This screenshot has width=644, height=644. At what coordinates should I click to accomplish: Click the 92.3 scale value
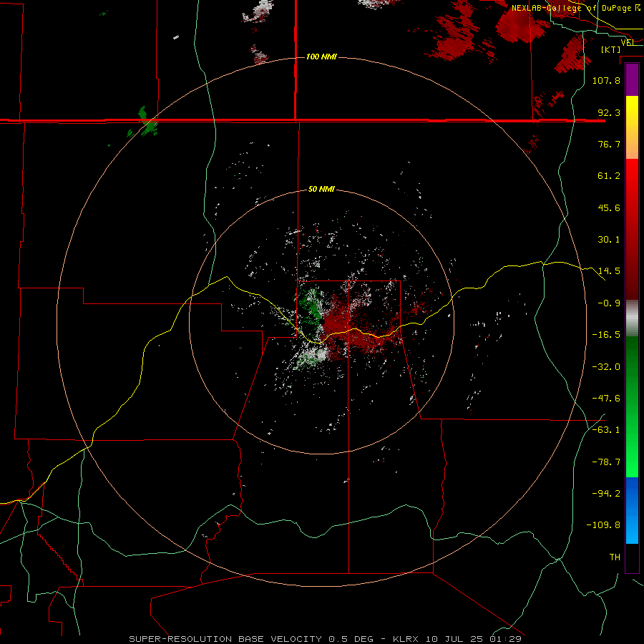click(x=609, y=112)
